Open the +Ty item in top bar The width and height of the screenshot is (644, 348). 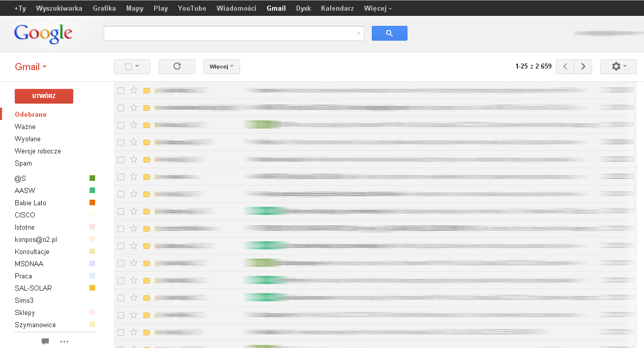[x=20, y=8]
